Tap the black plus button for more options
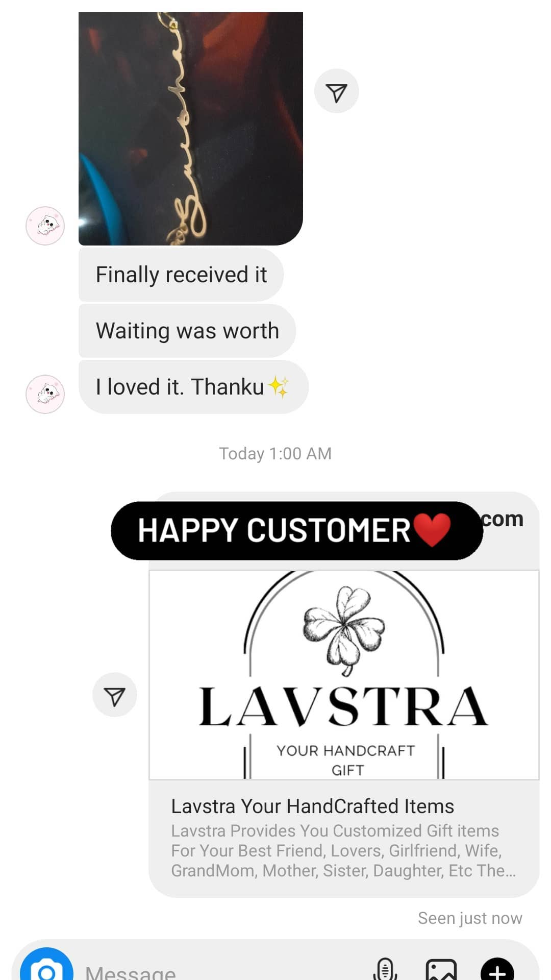This screenshot has width=551, height=980. (x=497, y=969)
